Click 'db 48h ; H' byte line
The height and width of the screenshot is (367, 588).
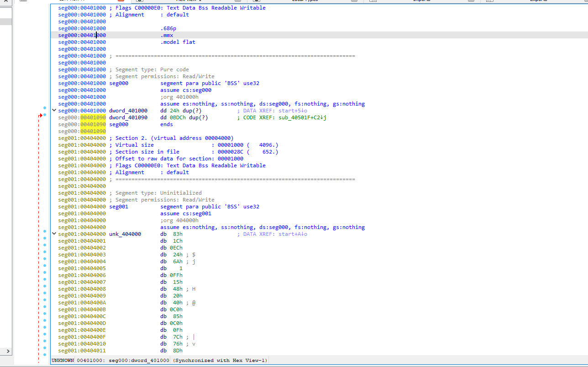178,289
